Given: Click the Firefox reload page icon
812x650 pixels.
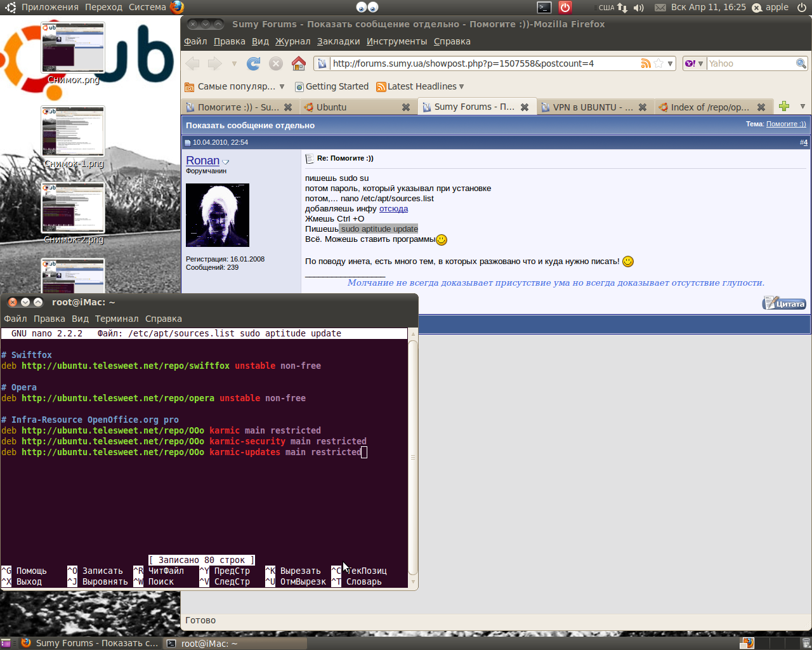Looking at the screenshot, I should (x=254, y=63).
